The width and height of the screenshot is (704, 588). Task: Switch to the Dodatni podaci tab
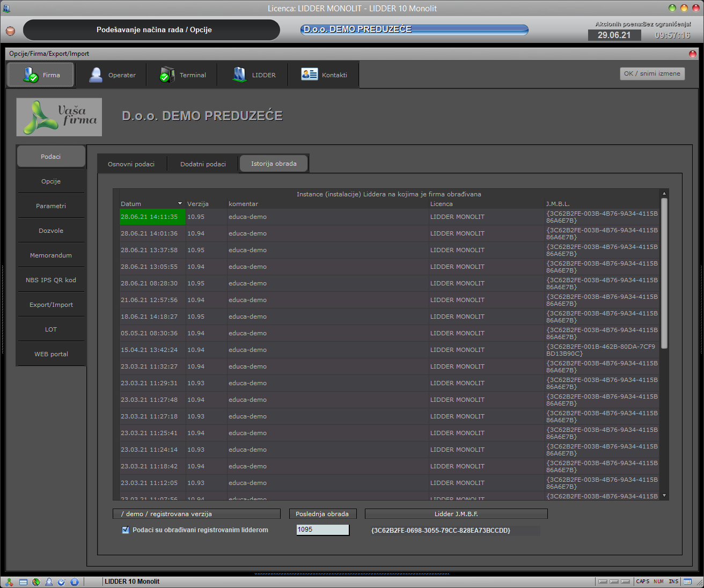(203, 164)
